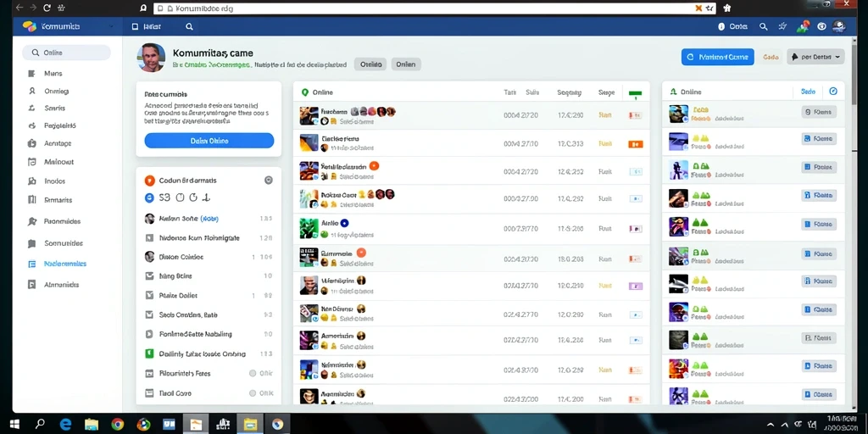
Task: Click the green location pin beside Online
Action: 304,92
